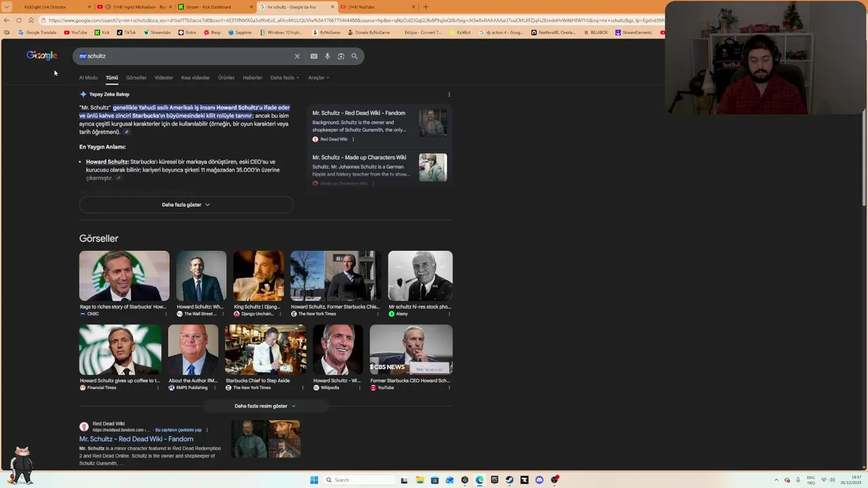This screenshot has width=868, height=488.
Task: Open the Blerp bookmark
Action: (x=212, y=33)
